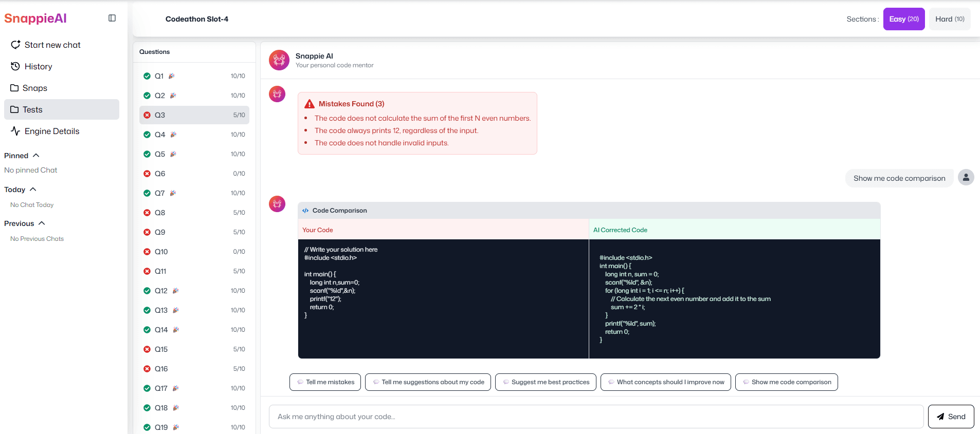This screenshot has height=434, width=980.
Task: Open History from the sidebar
Action: click(62, 66)
